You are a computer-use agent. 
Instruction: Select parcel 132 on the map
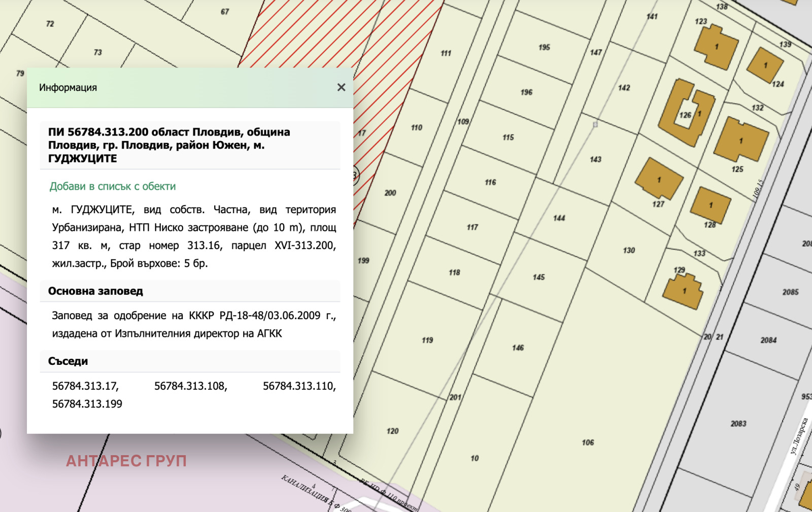tap(757, 108)
